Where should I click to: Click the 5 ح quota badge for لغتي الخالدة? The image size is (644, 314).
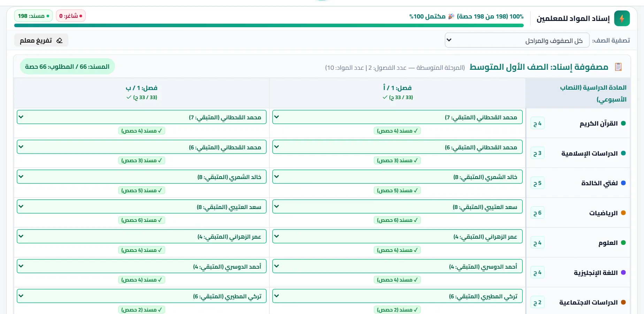[537, 183]
